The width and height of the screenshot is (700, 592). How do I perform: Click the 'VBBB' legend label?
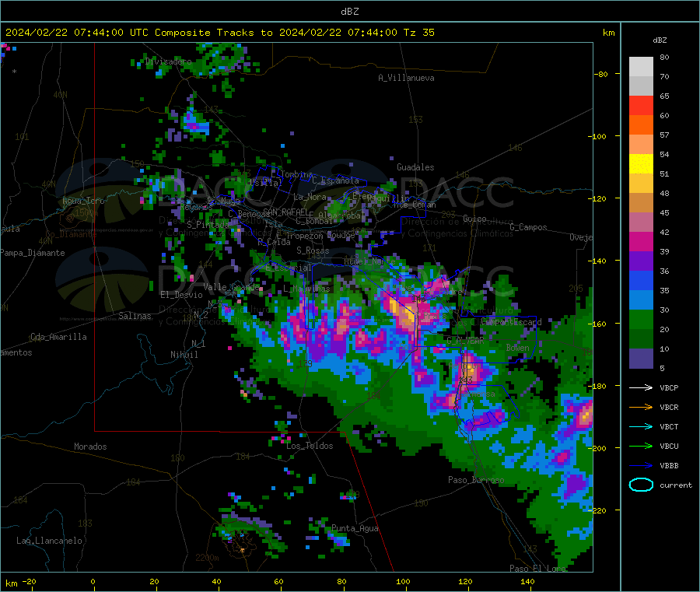point(669,466)
